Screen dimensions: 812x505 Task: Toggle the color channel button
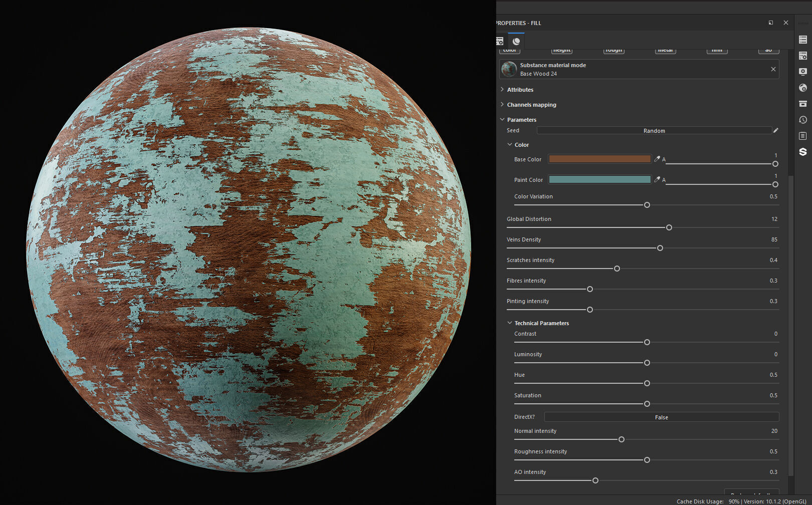510,51
